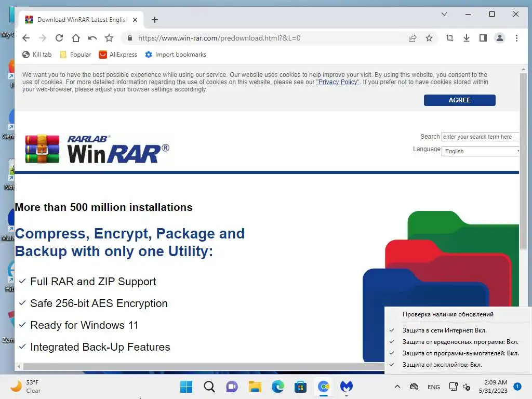Open the clock showing 2:09 AM
This screenshot has height=399, width=532.
coord(494,387)
